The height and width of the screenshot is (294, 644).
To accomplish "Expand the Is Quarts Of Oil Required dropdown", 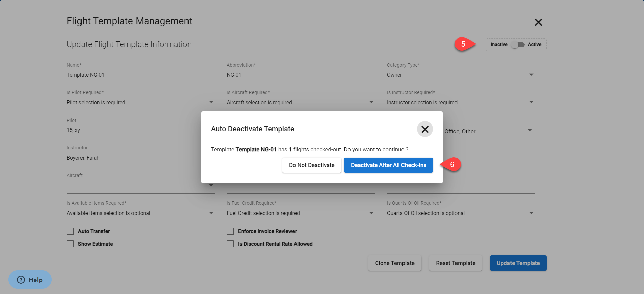I will [460, 213].
